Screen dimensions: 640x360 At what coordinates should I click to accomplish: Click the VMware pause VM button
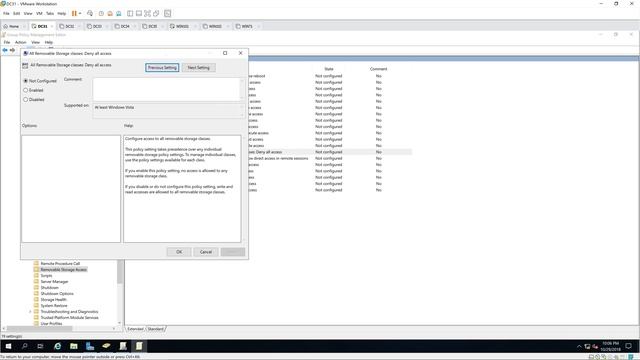tap(74, 13)
